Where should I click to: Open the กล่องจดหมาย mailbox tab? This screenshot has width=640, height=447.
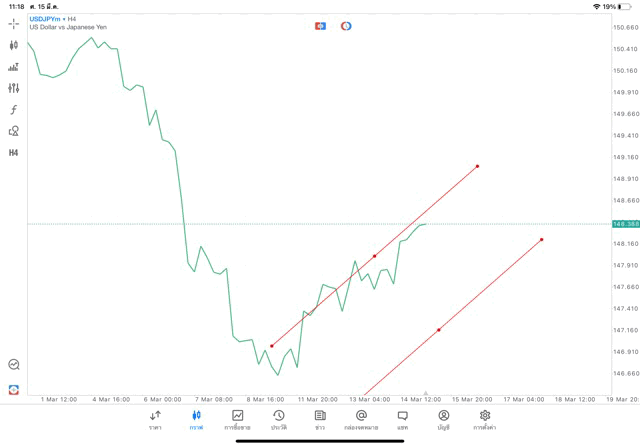point(361,420)
